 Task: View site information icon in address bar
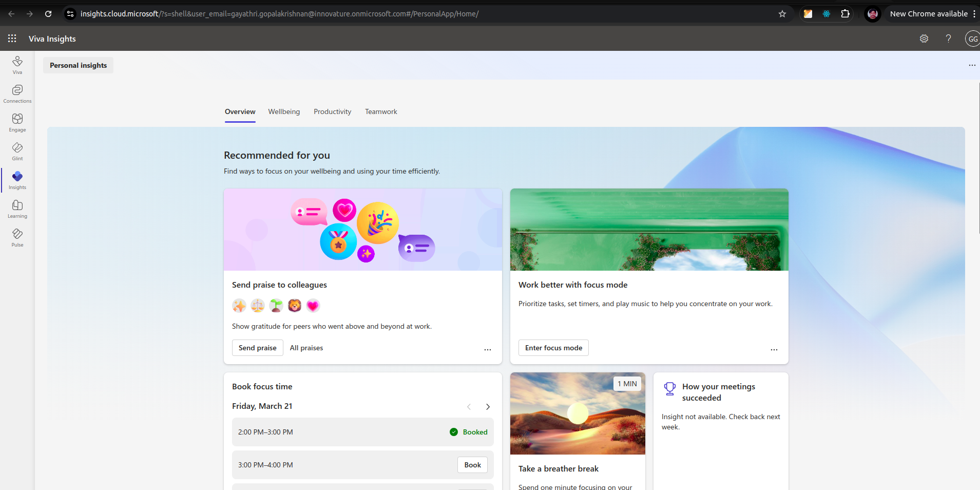[70, 14]
